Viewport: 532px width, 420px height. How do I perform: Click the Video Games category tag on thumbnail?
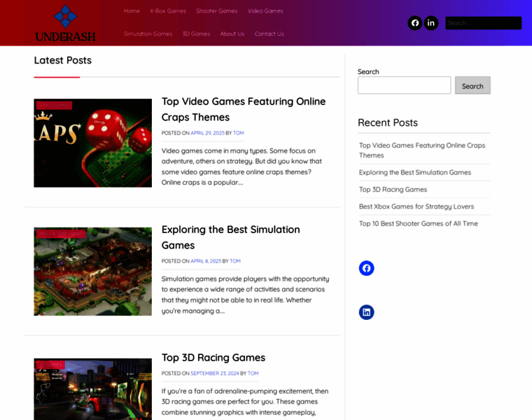pos(55,106)
